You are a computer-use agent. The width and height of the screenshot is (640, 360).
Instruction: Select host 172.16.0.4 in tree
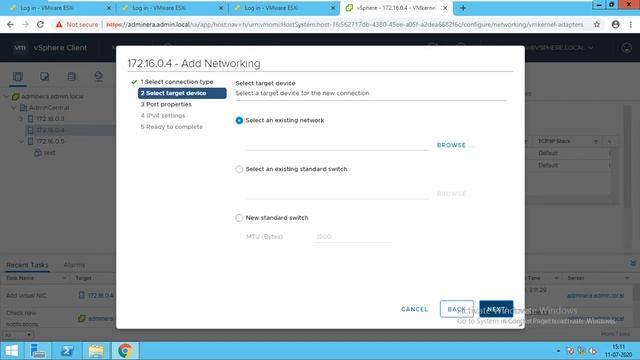coord(50,130)
